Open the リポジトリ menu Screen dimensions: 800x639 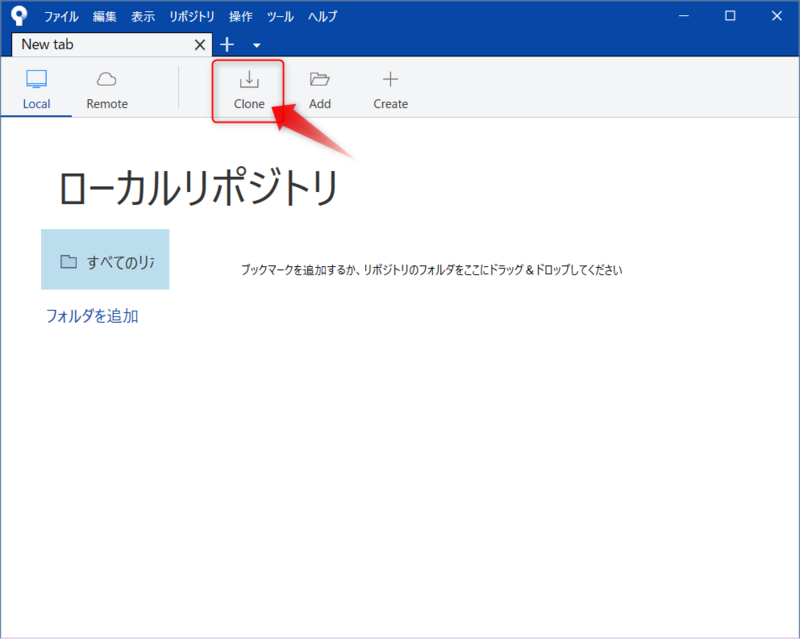(x=192, y=16)
